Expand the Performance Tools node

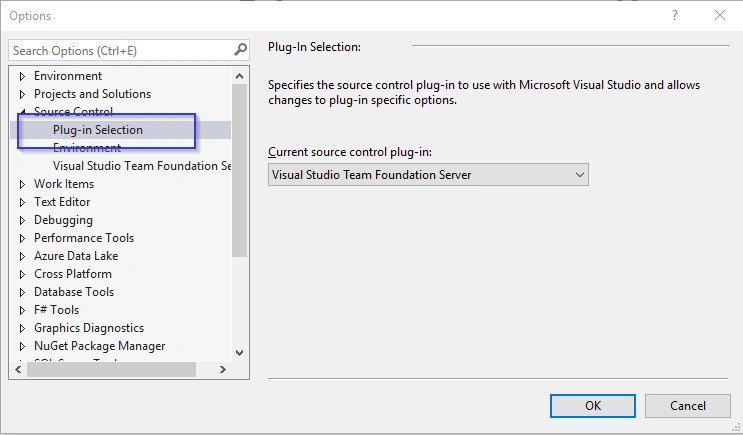[x=22, y=238]
